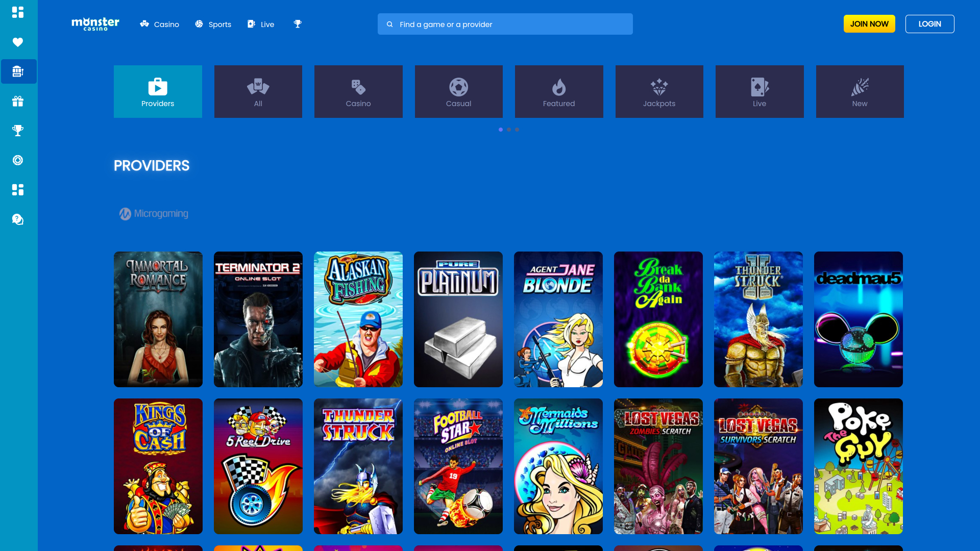The height and width of the screenshot is (551, 980).
Task: Select the third pagination dot under categories
Action: [517, 130]
